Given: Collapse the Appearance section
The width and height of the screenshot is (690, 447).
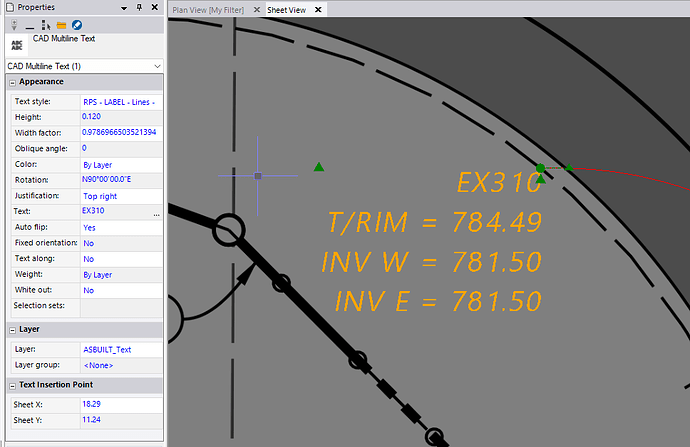Looking at the screenshot, I should [12, 82].
